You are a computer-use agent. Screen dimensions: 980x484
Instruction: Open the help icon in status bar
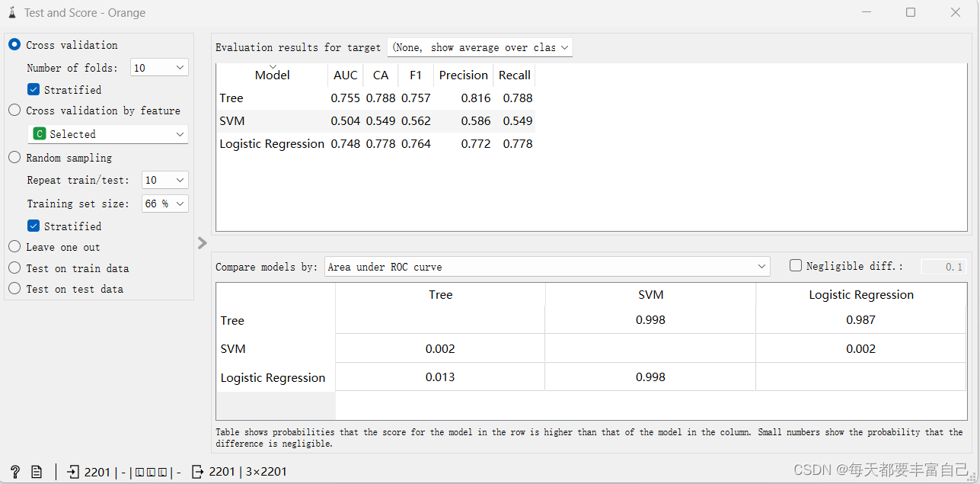[14, 472]
